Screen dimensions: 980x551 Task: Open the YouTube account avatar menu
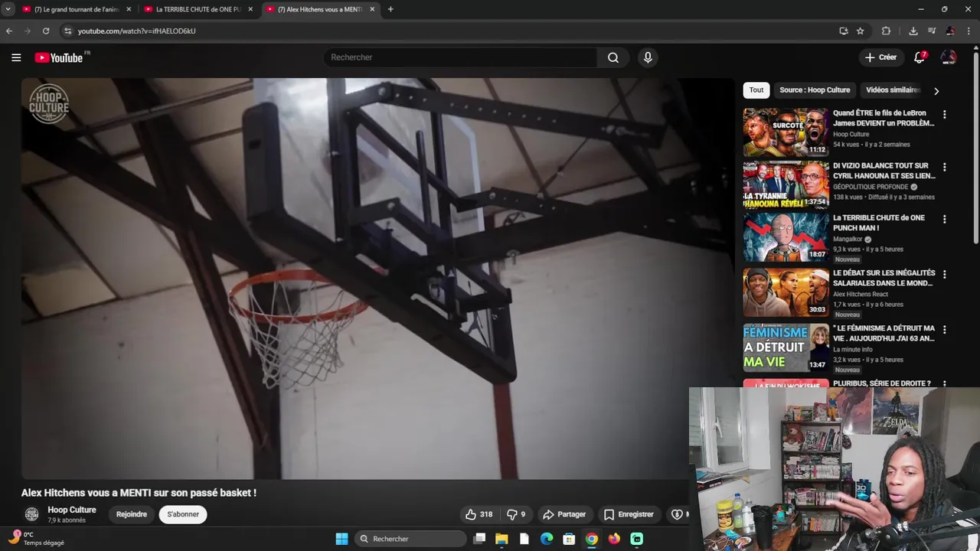(x=949, y=57)
